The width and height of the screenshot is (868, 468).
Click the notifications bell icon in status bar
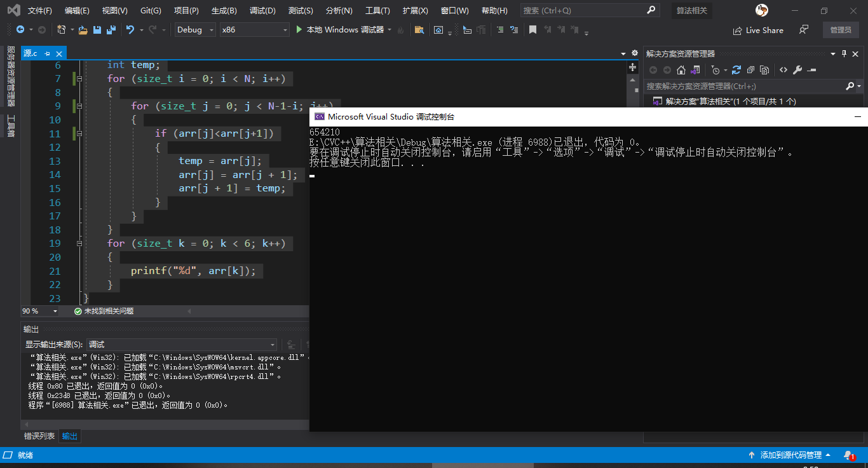coord(849,455)
